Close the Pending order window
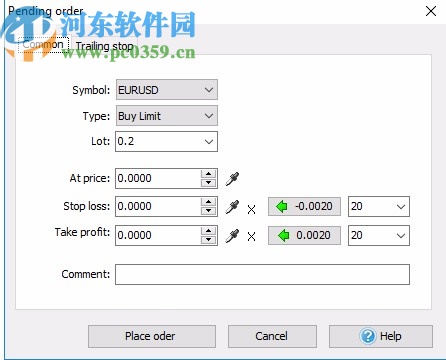446x360 pixels. [x=431, y=11]
